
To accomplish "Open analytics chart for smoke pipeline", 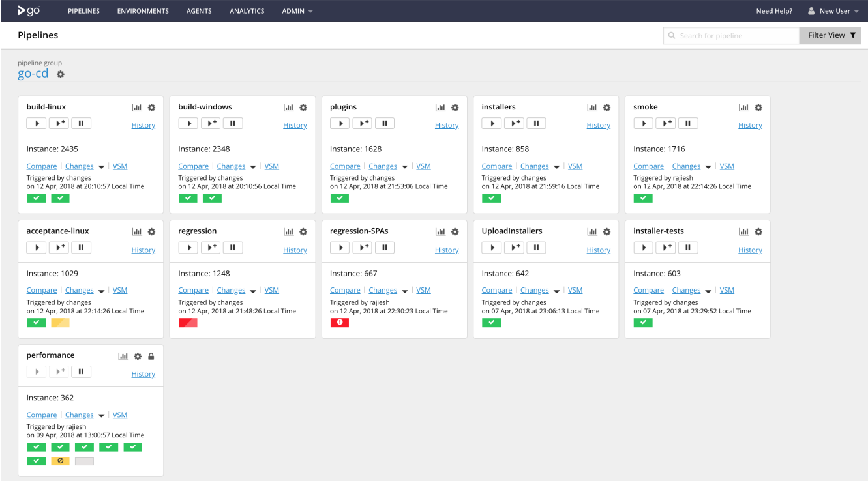I will click(743, 108).
